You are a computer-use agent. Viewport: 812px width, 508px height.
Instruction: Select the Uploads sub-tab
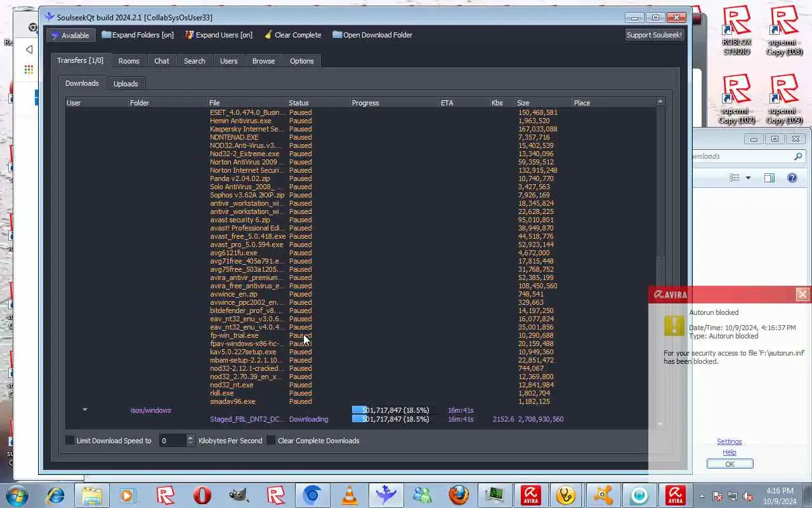[x=126, y=84]
